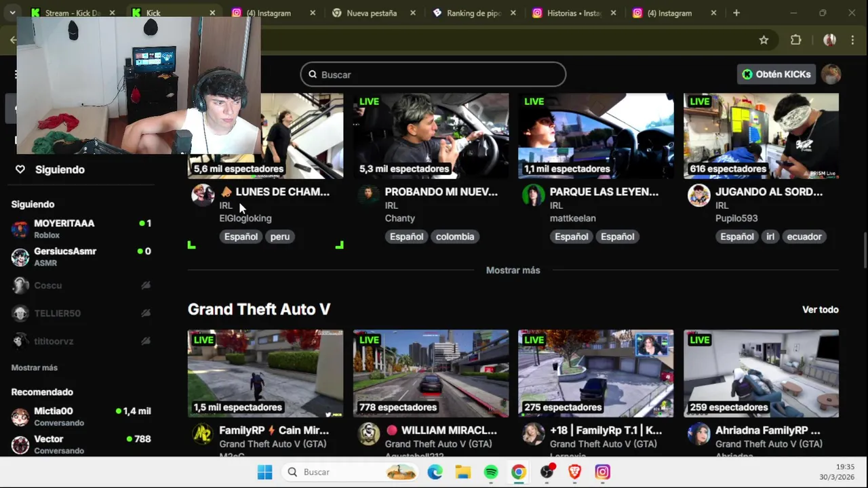Open Ahriadna FamilyRP stream thumbnail
This screenshot has width=868, height=488.
pyautogui.click(x=761, y=373)
